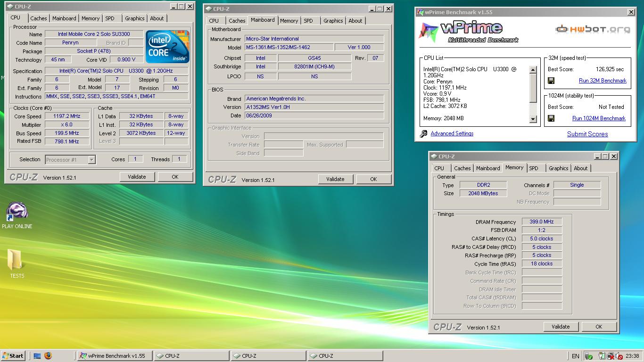Select Caches tab in CPU-Z Mainboard window
The width and height of the screenshot is (644, 362).
(x=237, y=21)
